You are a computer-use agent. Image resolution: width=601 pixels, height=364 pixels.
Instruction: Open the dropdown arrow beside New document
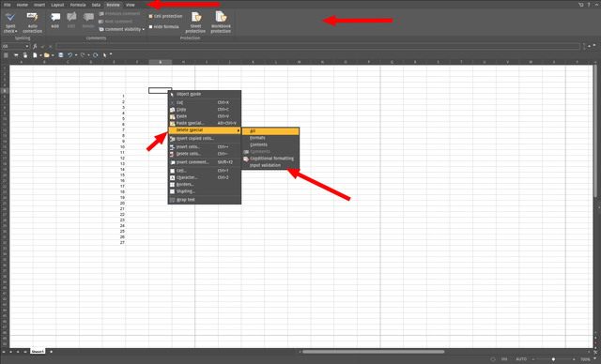(x=40, y=55)
